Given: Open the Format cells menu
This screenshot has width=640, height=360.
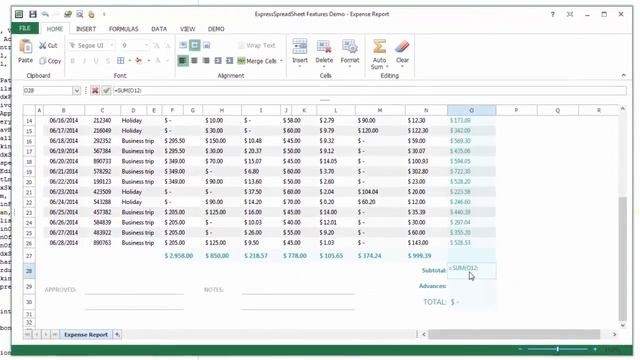Looking at the screenshot, I should coord(350,53).
